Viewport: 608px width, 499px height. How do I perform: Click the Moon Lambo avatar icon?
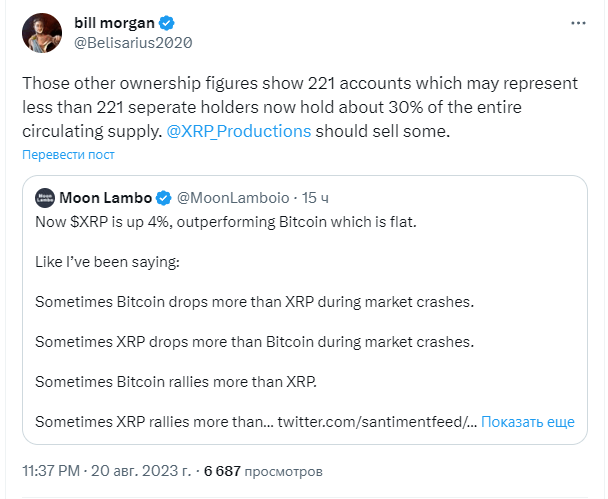45,198
